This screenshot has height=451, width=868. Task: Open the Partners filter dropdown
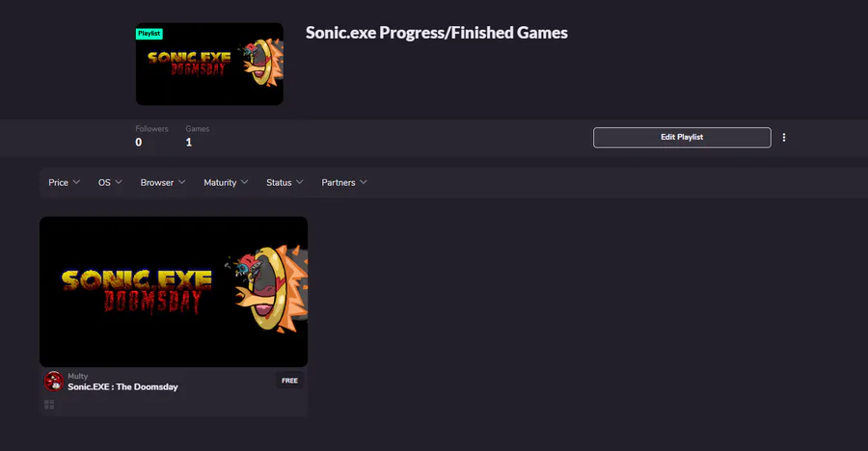(344, 182)
